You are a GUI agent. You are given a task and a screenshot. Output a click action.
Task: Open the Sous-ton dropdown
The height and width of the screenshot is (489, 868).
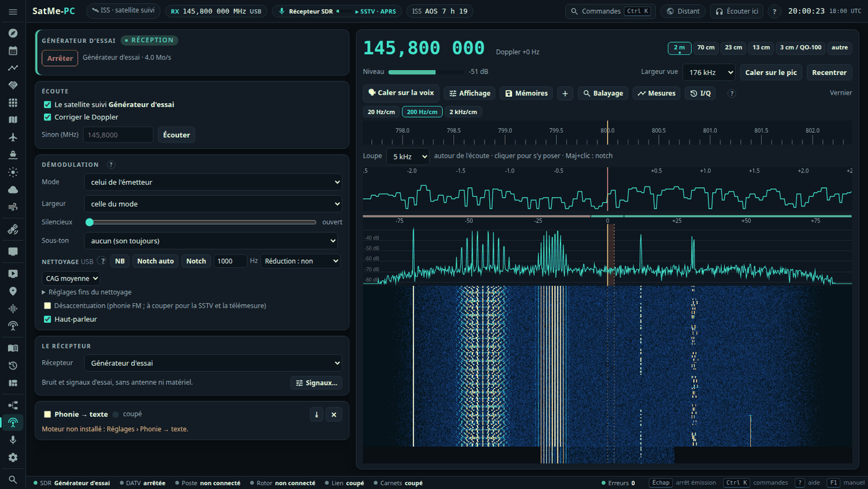[211, 241]
